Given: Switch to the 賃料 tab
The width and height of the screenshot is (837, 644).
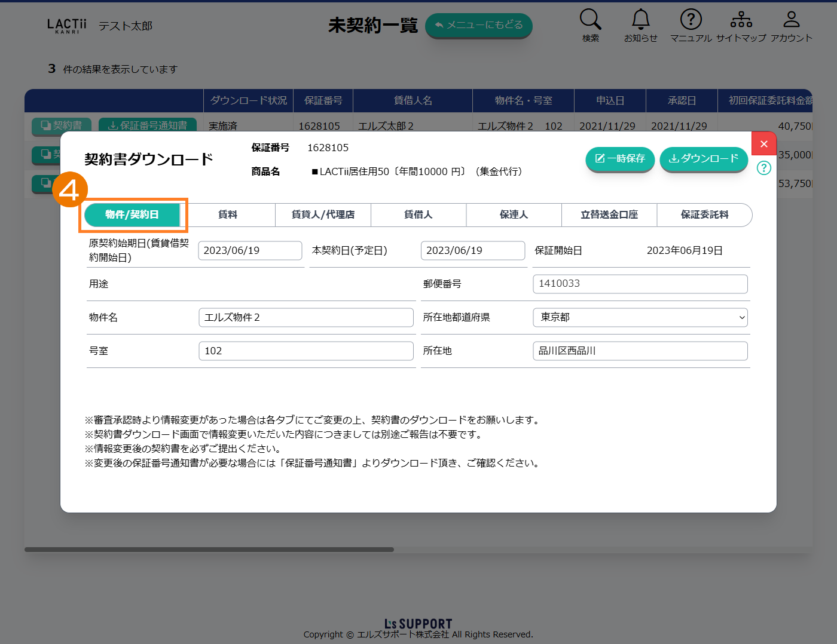Looking at the screenshot, I should (x=228, y=215).
